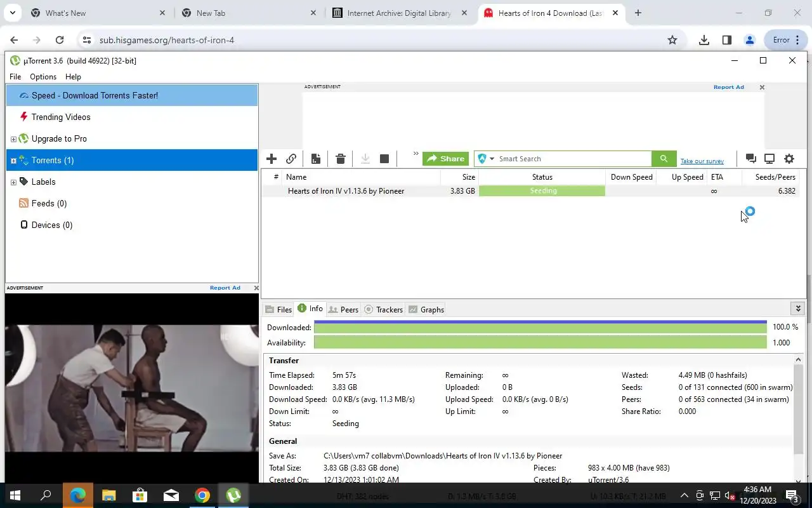Select Speed - Download Torrents Faster item
The width and height of the screenshot is (812, 508).
132,95
